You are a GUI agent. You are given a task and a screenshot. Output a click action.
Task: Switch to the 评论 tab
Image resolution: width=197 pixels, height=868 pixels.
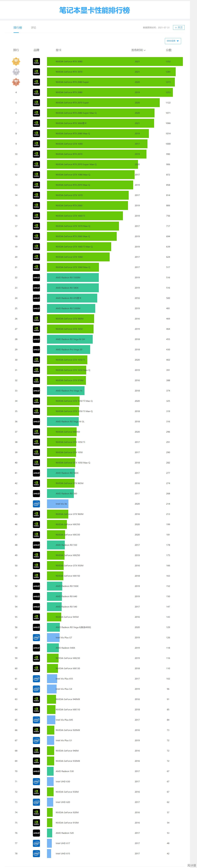(34, 28)
